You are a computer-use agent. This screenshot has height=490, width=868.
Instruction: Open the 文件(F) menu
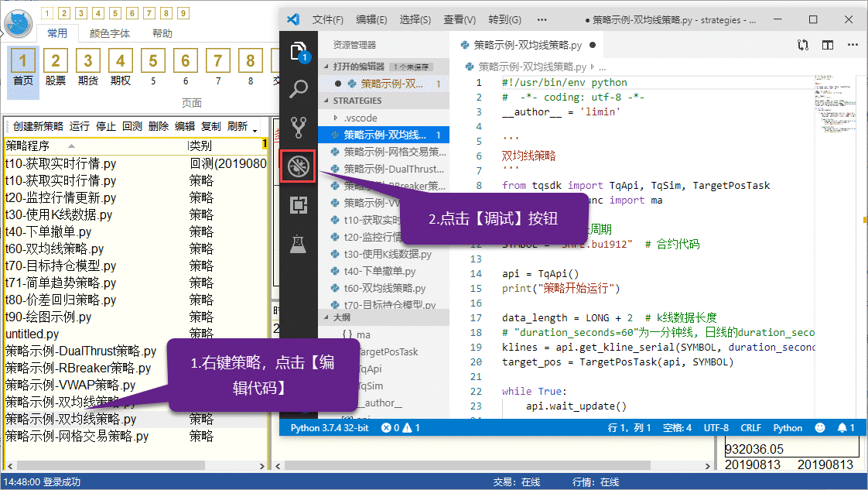coord(328,19)
